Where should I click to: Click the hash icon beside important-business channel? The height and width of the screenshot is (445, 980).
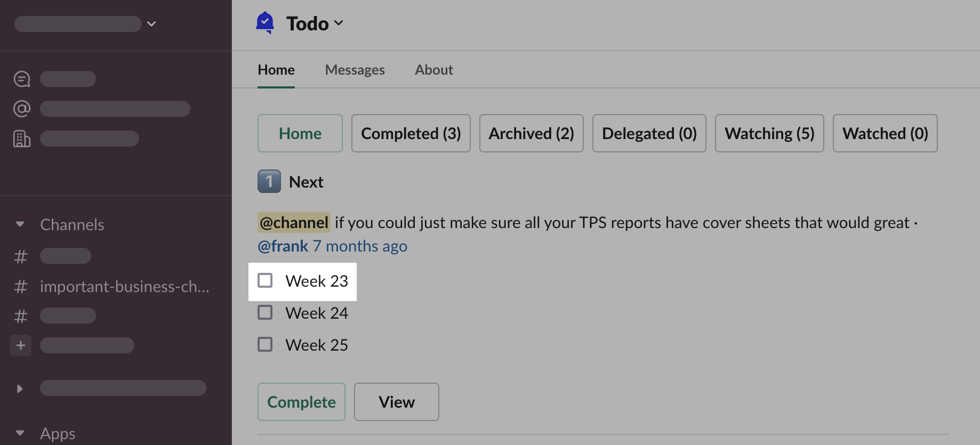21,287
